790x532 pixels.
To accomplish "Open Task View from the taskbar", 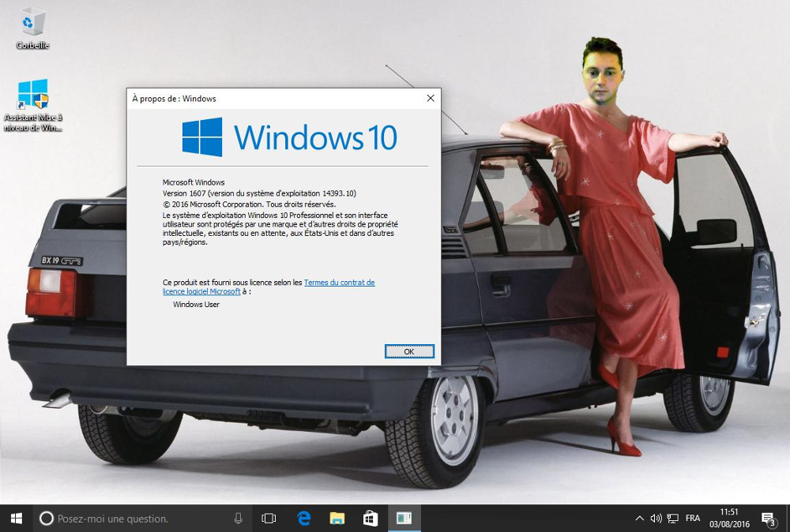I will click(269, 519).
